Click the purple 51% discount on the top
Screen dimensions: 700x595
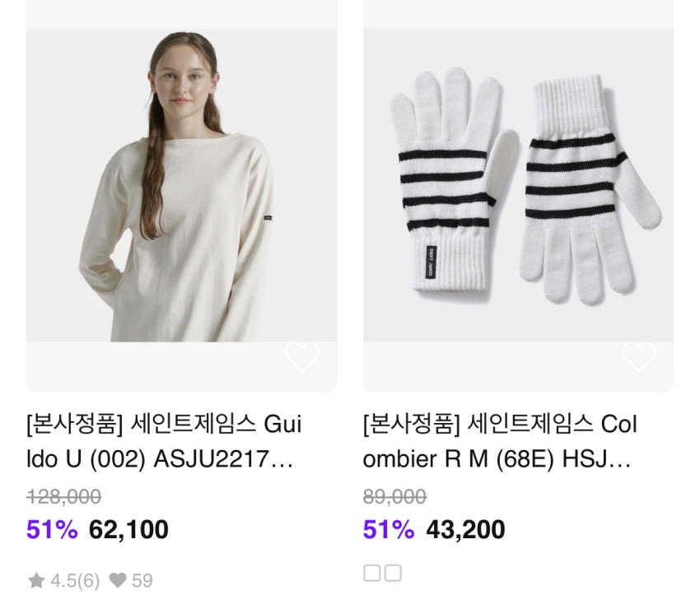[52, 530]
